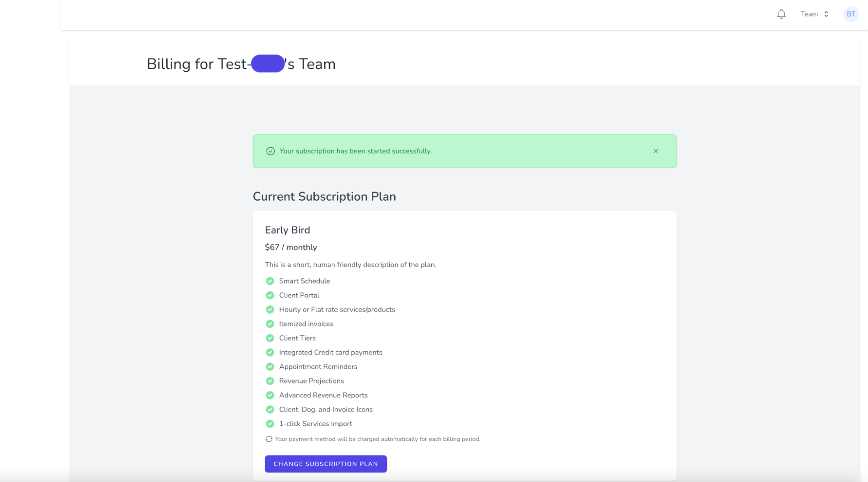This screenshot has width=868, height=482.
Task: Click the 'Client Portal' feature text
Action: 299,295
